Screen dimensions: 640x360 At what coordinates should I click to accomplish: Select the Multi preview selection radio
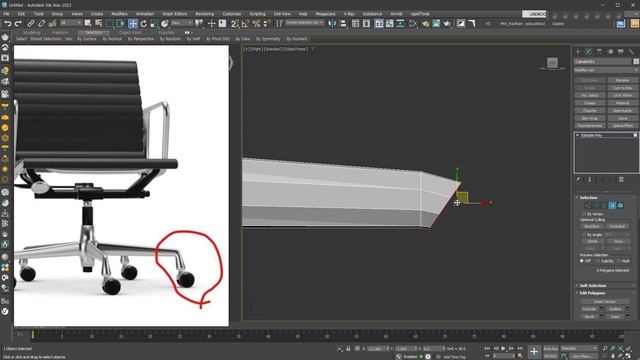(619, 261)
